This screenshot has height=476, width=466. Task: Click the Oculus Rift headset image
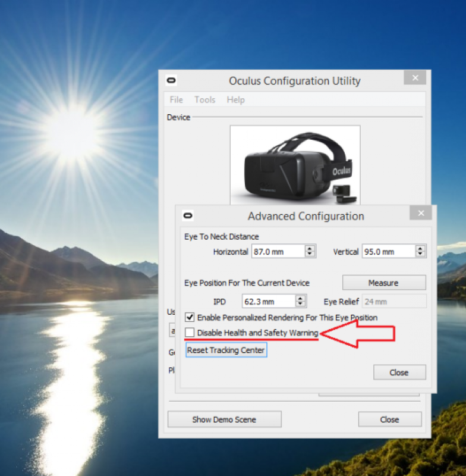[295, 165]
